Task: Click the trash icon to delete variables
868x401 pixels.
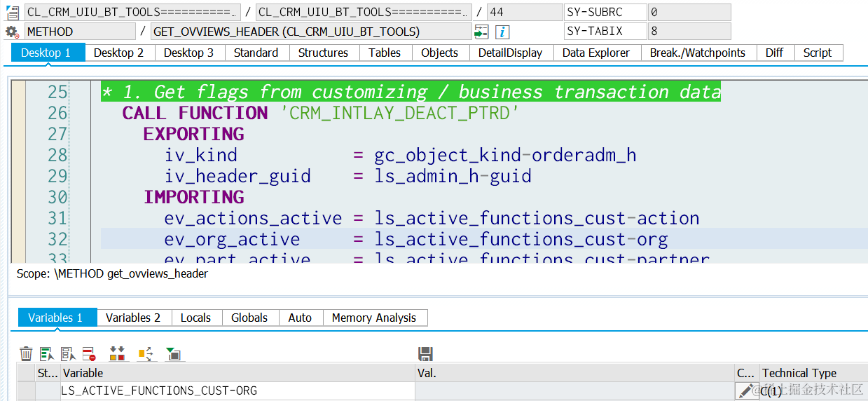Action: (x=26, y=354)
